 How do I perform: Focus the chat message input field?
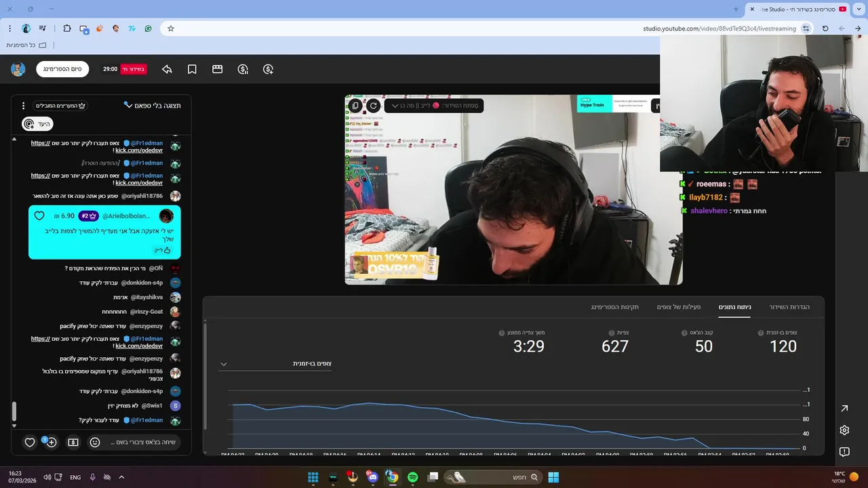[143, 443]
